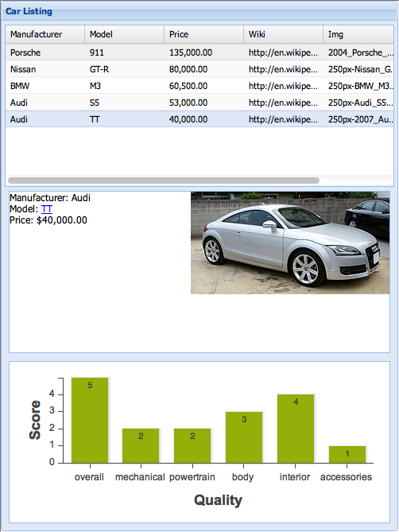
Task: Click the powertrain axis label
Action: 192,477
